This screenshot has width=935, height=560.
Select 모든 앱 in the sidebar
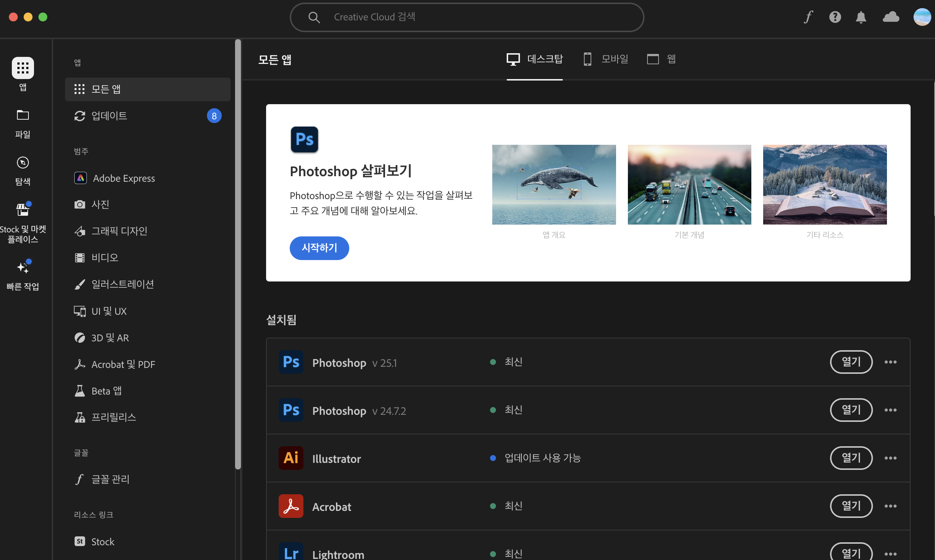coord(147,89)
